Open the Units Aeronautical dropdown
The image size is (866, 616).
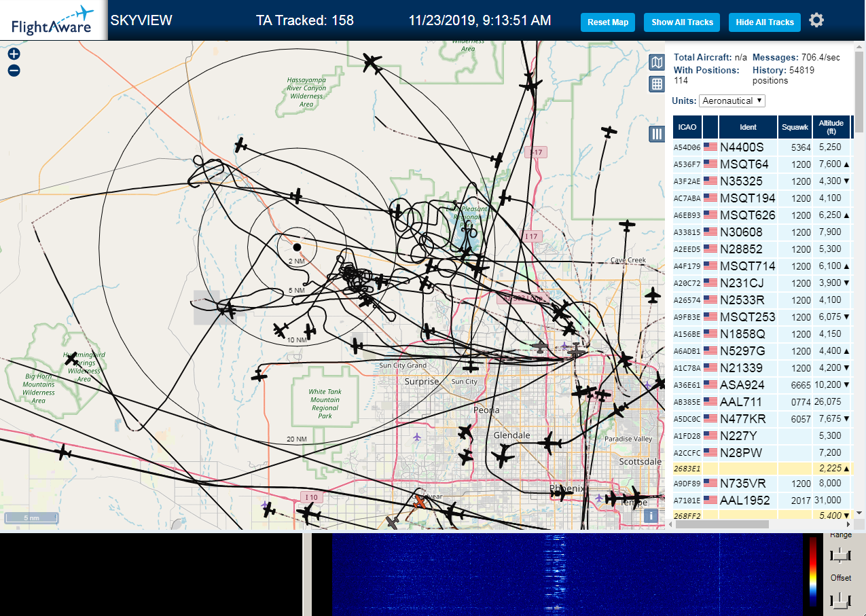tap(732, 101)
